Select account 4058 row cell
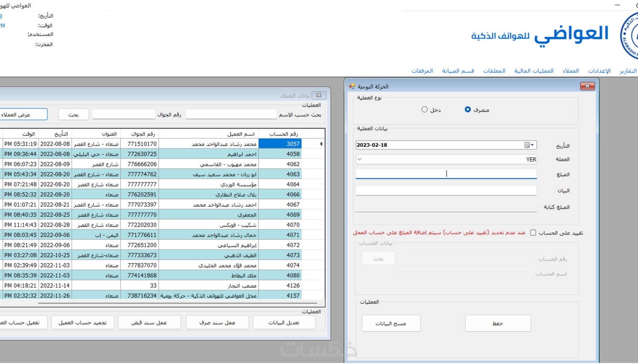638x364 pixels. pos(280,154)
